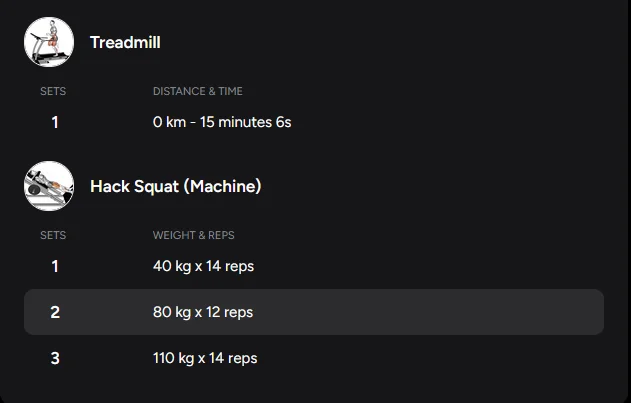Image resolution: width=631 pixels, height=403 pixels.
Task: Open the Hack Squat (Machine) title
Action: click(x=175, y=186)
